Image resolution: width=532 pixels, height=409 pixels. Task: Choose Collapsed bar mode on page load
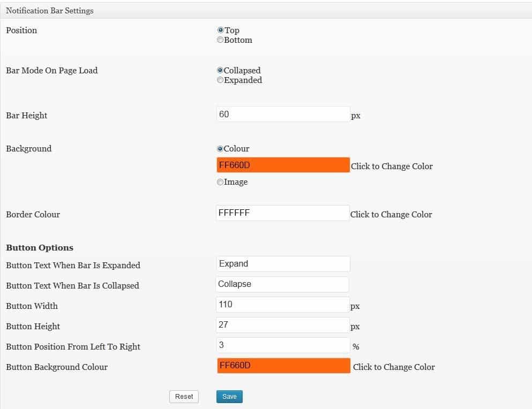click(220, 70)
